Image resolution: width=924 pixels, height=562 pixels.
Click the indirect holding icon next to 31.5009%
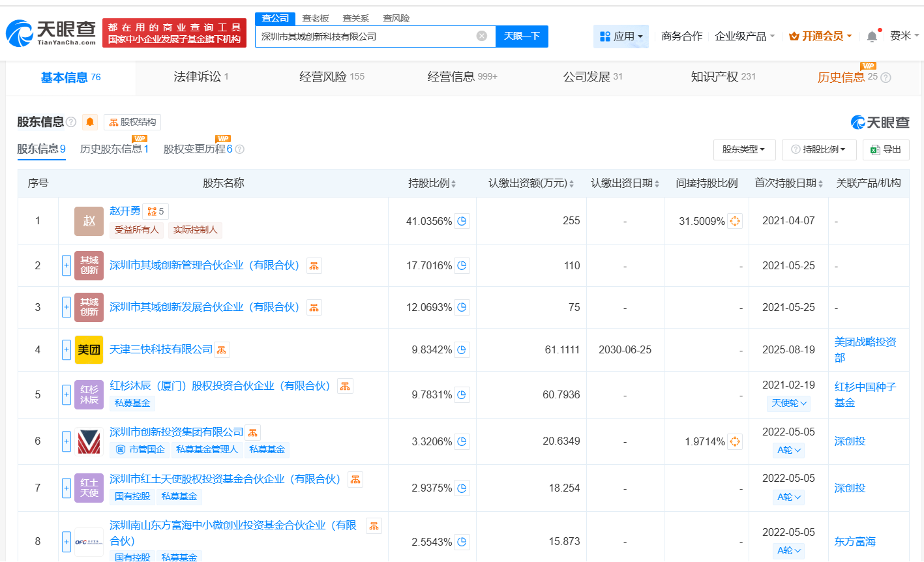[735, 221]
